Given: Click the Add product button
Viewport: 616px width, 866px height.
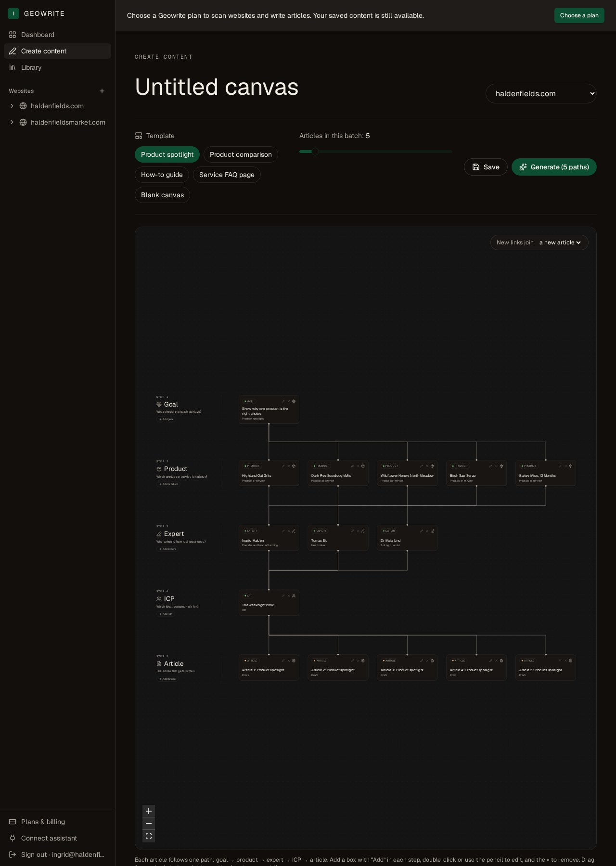Looking at the screenshot, I should coord(168,484).
